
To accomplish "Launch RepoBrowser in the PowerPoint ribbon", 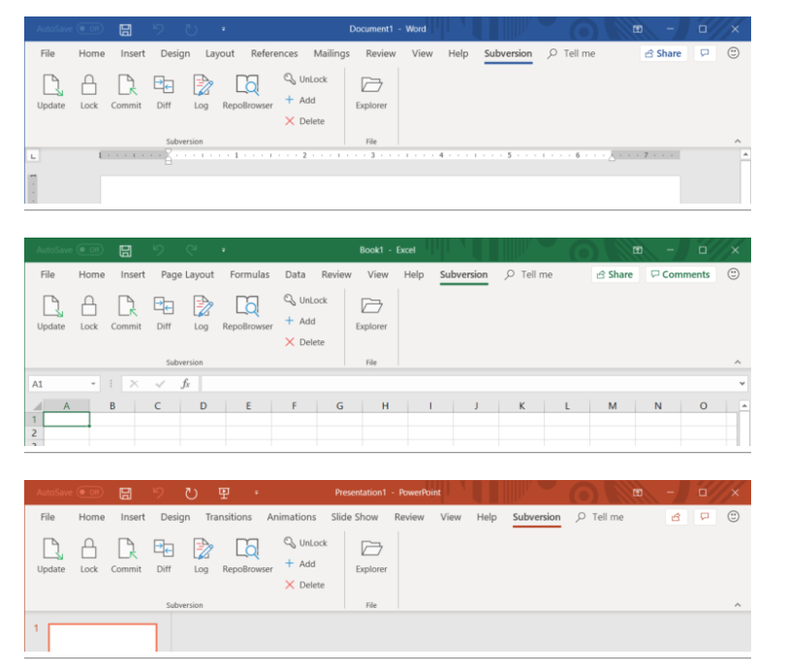I will [247, 555].
